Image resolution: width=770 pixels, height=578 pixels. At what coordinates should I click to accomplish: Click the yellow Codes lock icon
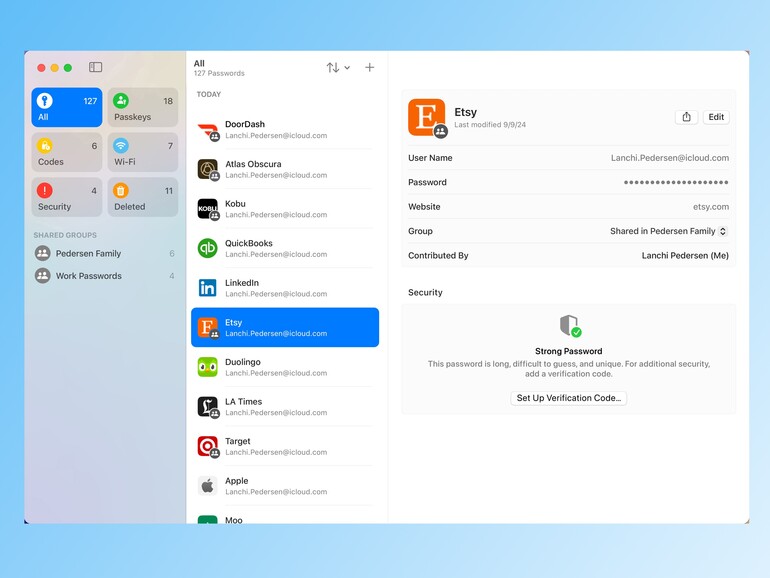coord(45,145)
